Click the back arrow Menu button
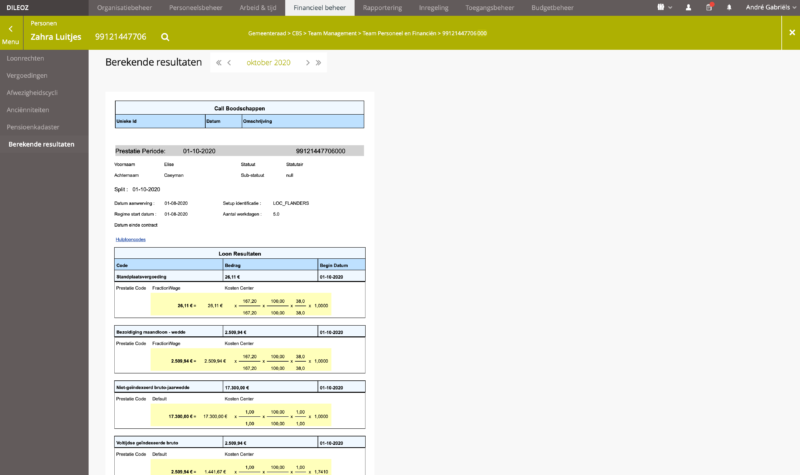The width and height of the screenshot is (800, 475). point(10,34)
